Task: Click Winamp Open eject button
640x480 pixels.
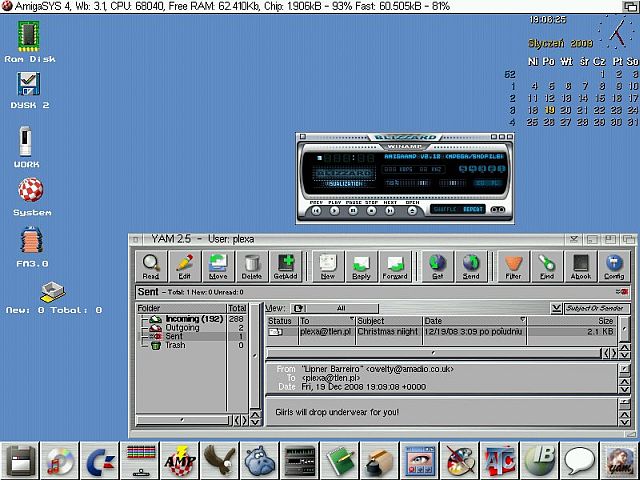Action: 412,211
